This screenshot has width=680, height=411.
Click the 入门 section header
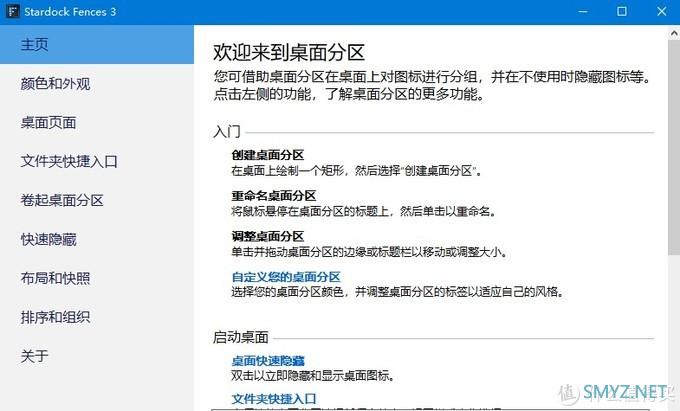point(226,131)
